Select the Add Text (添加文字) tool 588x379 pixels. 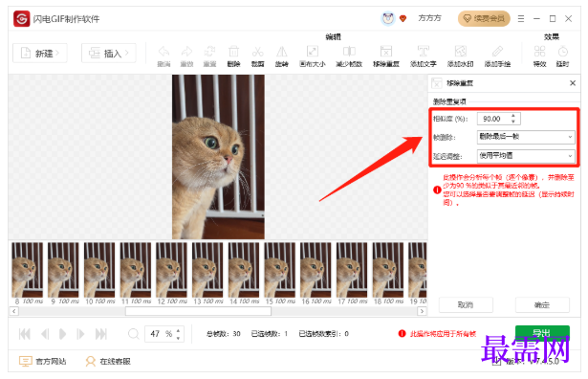[x=423, y=56]
